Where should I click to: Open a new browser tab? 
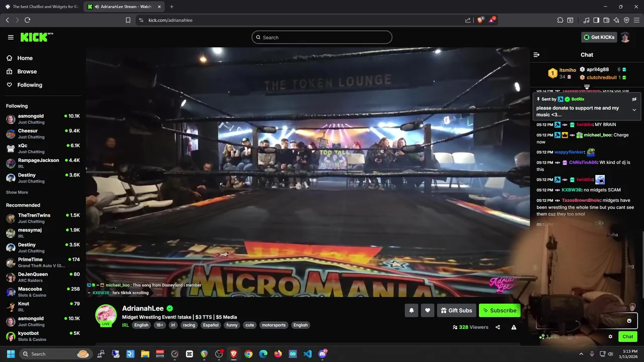coord(172,7)
